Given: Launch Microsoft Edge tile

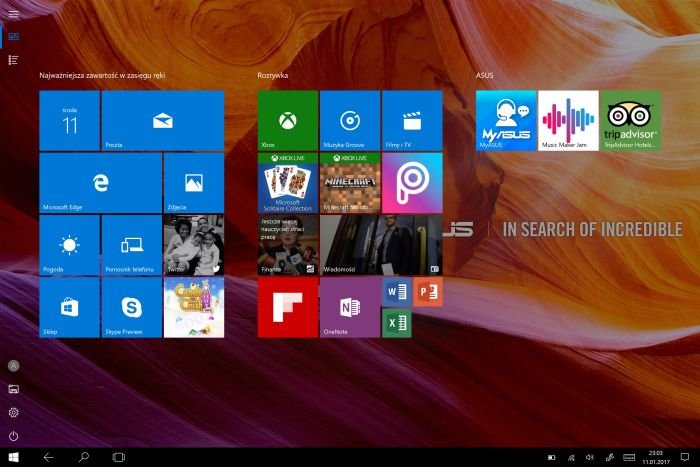Looking at the screenshot, I should [100, 183].
